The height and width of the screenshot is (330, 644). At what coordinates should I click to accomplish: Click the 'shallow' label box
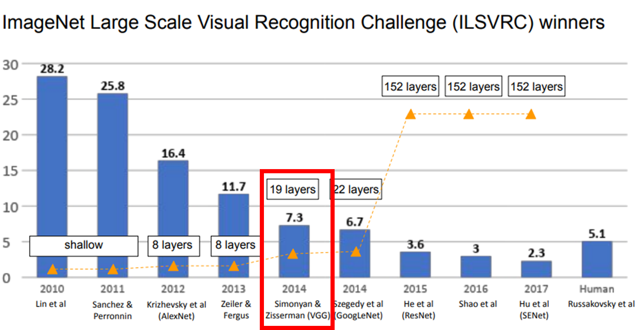click(84, 245)
